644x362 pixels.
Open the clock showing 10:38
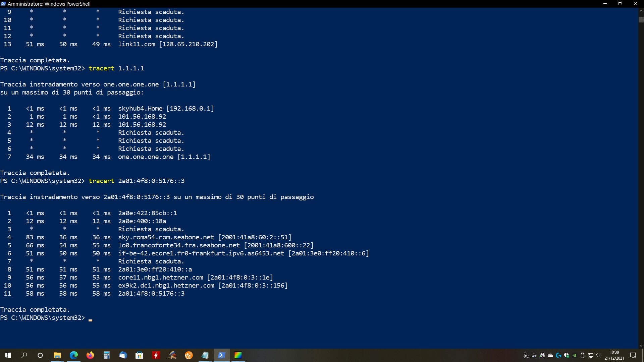[614, 355]
